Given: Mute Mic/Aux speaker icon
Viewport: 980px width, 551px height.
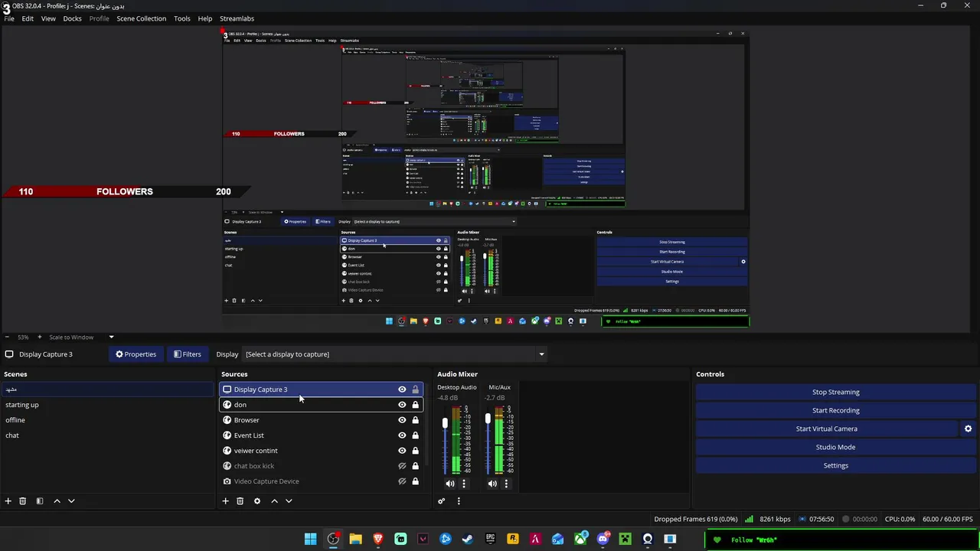Looking at the screenshot, I should pos(492,484).
